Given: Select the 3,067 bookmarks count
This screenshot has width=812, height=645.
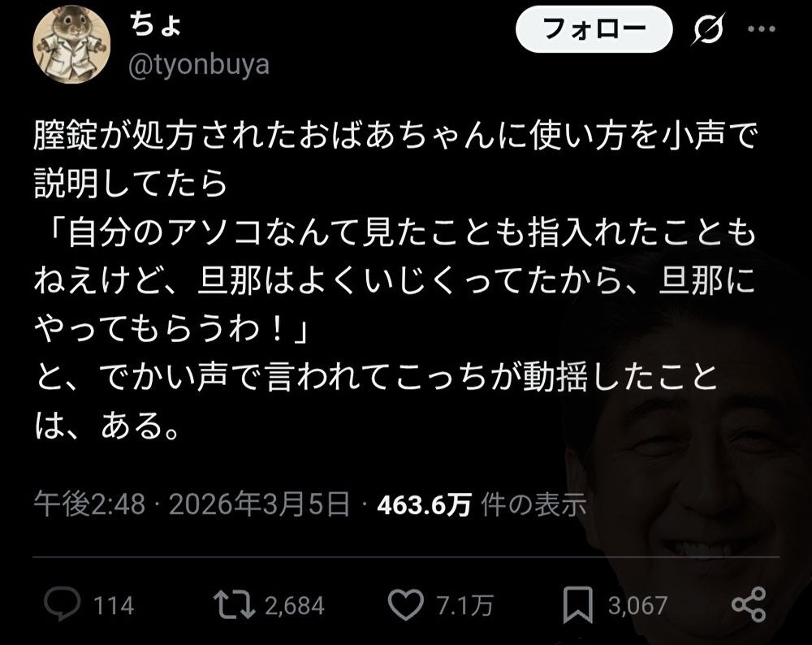Looking at the screenshot, I should pyautogui.click(x=637, y=606).
